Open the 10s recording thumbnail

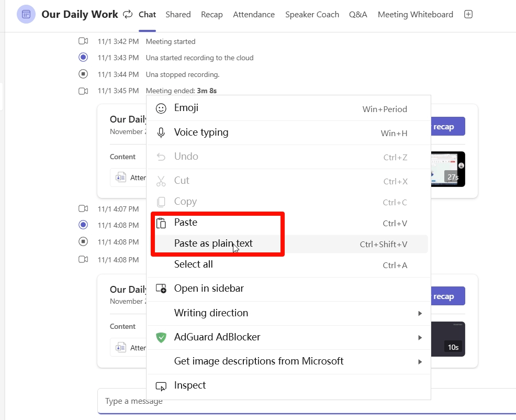[448, 339]
